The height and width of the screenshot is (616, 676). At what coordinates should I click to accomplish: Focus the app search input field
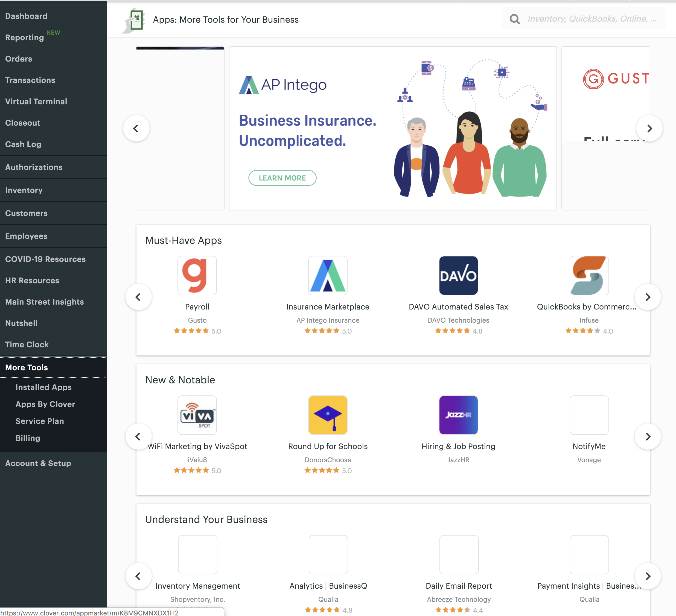pyautogui.click(x=592, y=19)
